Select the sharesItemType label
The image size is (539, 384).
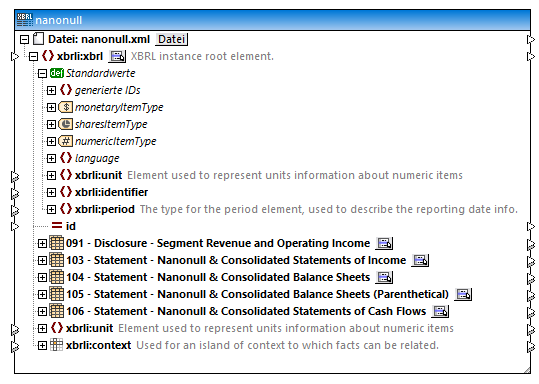pyautogui.click(x=111, y=124)
